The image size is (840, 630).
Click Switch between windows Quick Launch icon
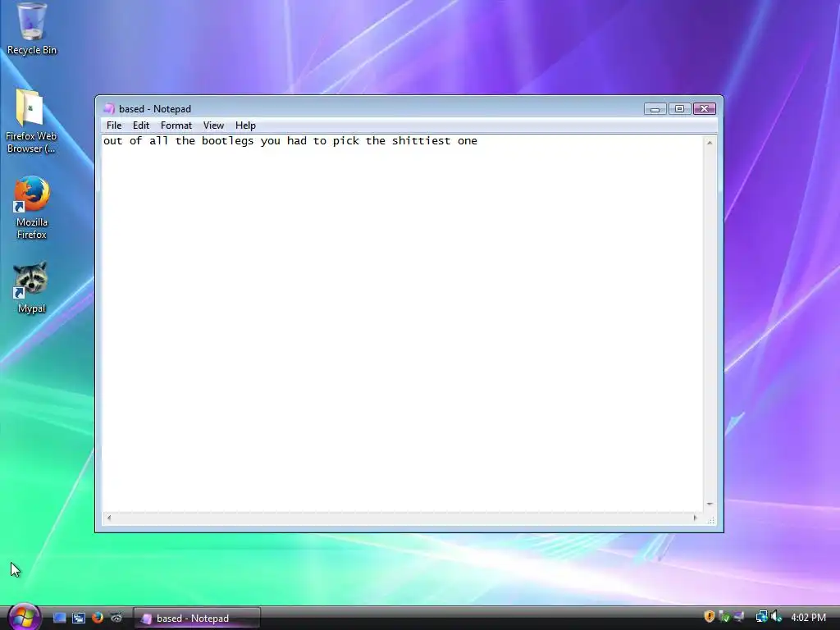point(79,618)
